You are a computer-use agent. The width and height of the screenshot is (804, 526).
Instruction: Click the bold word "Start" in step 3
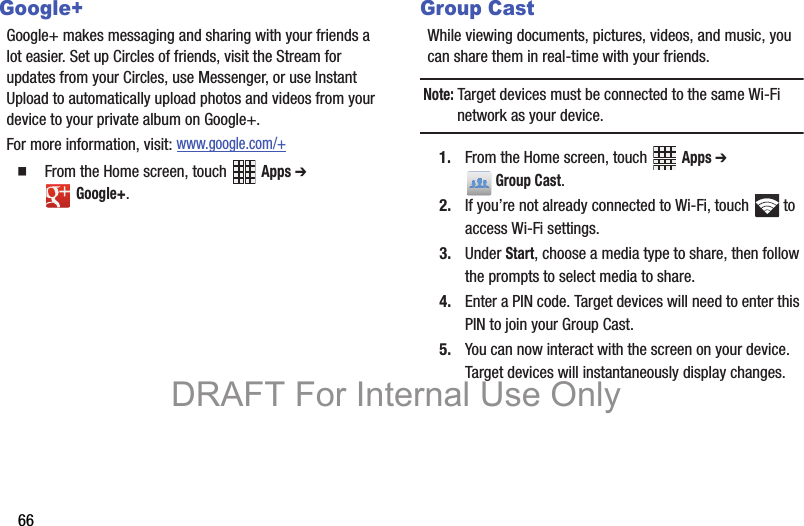[x=519, y=254]
